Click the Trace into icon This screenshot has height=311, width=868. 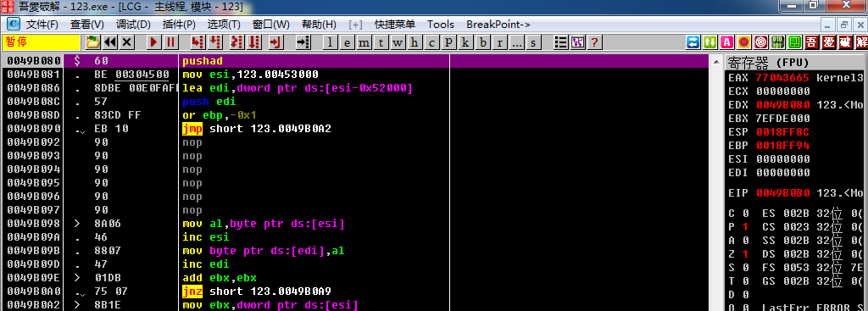pyautogui.click(x=237, y=42)
